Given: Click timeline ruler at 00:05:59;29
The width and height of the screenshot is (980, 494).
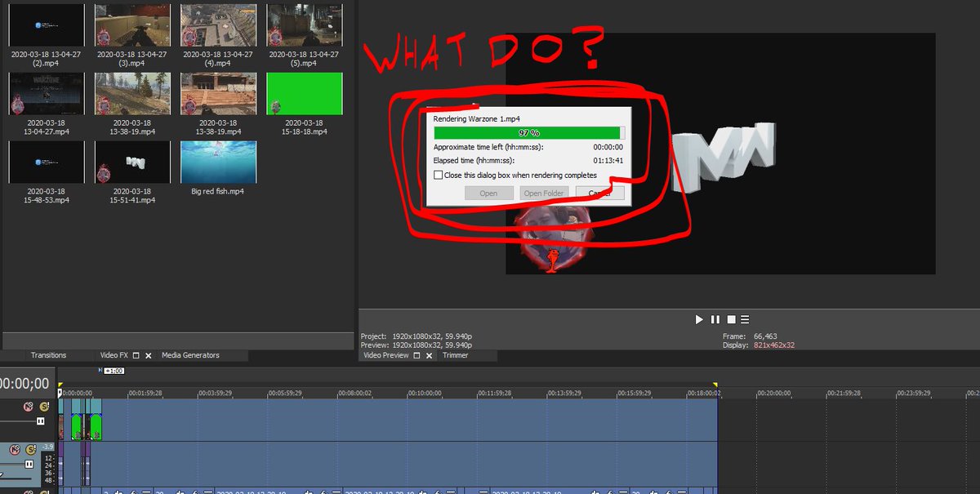Looking at the screenshot, I should point(285,393).
